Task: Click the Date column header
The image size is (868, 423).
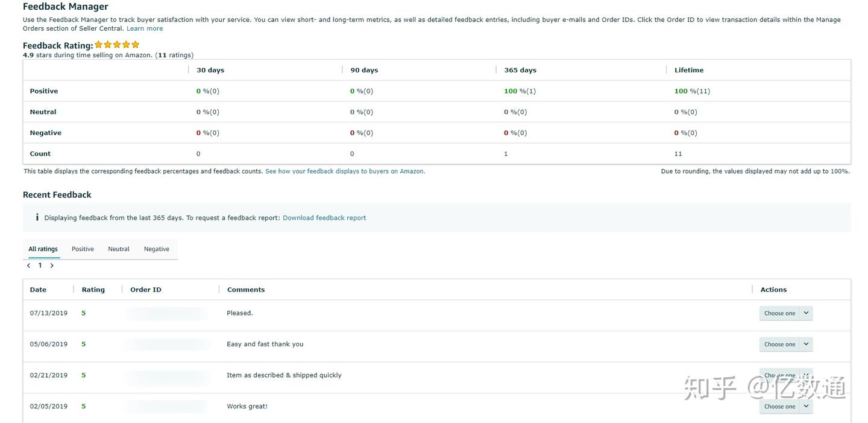Action: 38,290
